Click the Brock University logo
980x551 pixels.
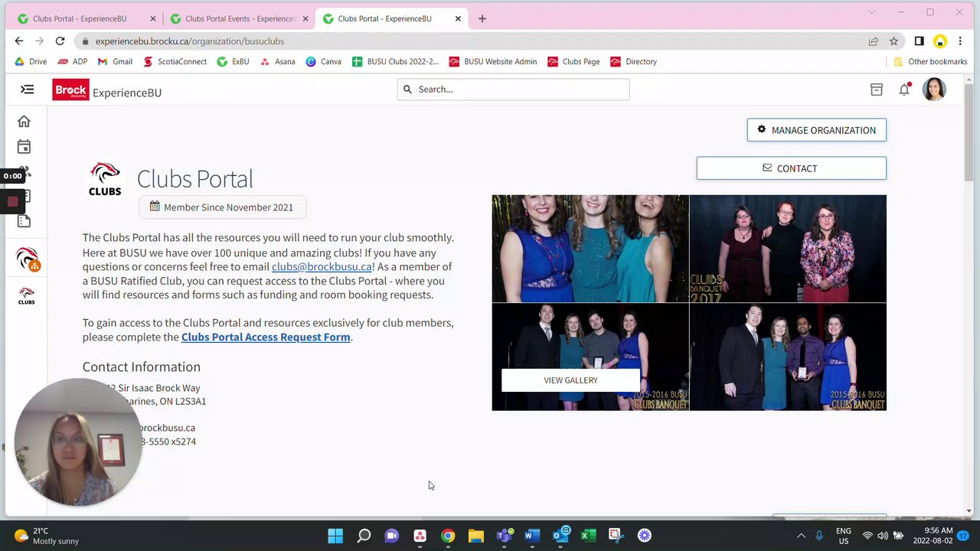[x=70, y=90]
